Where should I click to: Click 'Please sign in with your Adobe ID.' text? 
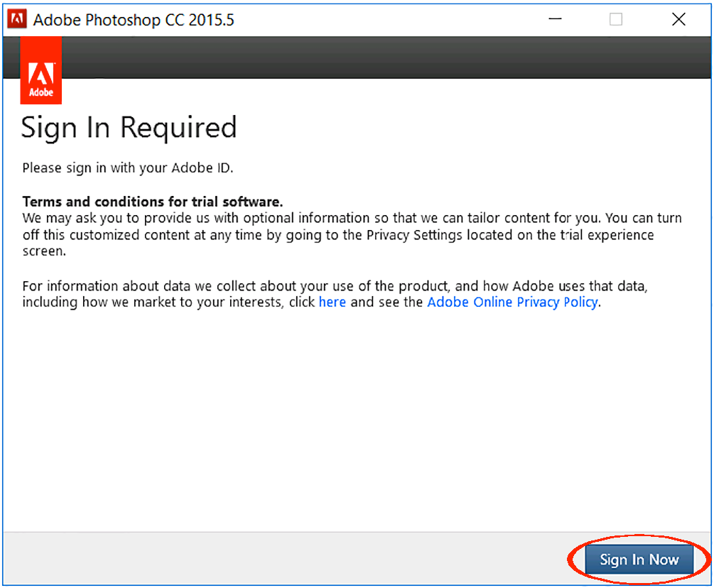(x=128, y=168)
